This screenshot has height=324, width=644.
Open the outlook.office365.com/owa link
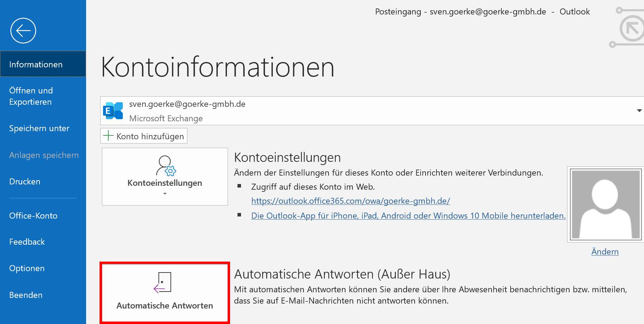point(350,201)
